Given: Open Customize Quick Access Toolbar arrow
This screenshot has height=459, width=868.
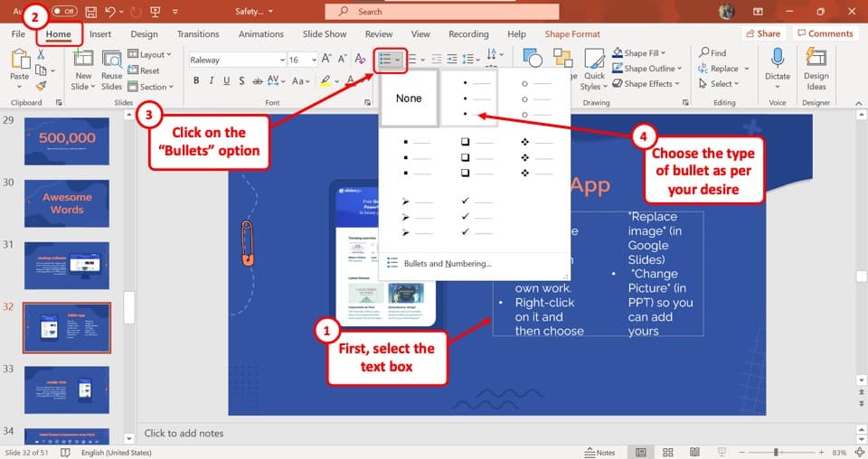Looking at the screenshot, I should [x=175, y=12].
